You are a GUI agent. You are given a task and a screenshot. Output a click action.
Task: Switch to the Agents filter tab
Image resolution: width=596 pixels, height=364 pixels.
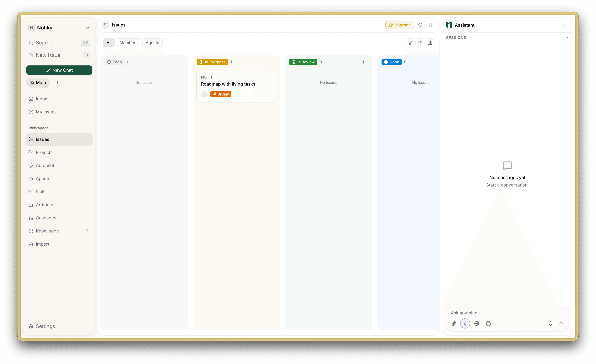coord(152,43)
